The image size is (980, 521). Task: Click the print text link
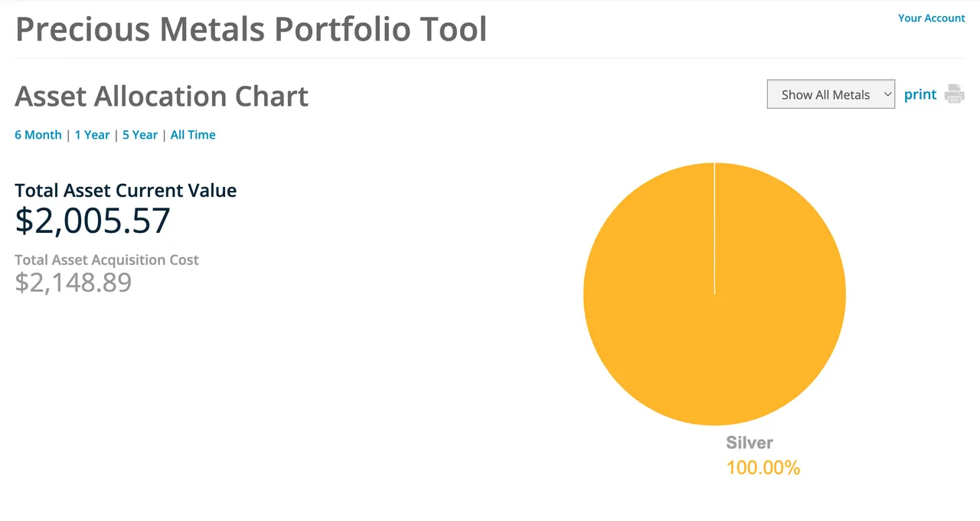[x=920, y=94]
